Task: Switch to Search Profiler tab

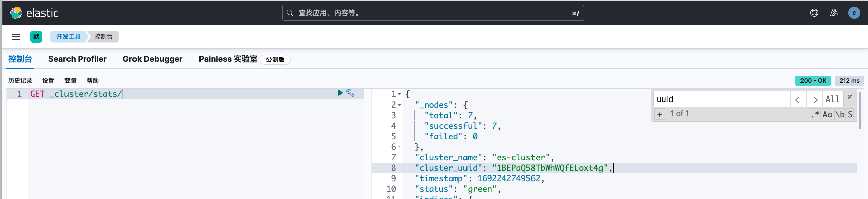Action: click(78, 59)
